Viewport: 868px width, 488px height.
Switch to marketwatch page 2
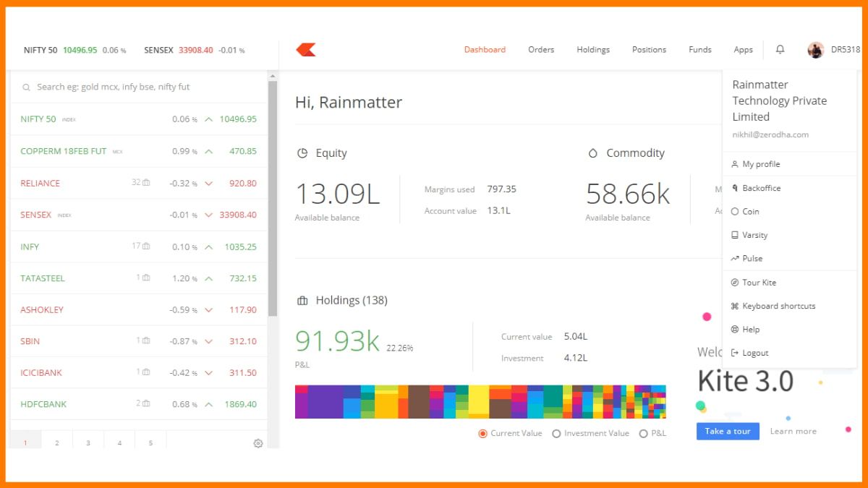point(57,442)
